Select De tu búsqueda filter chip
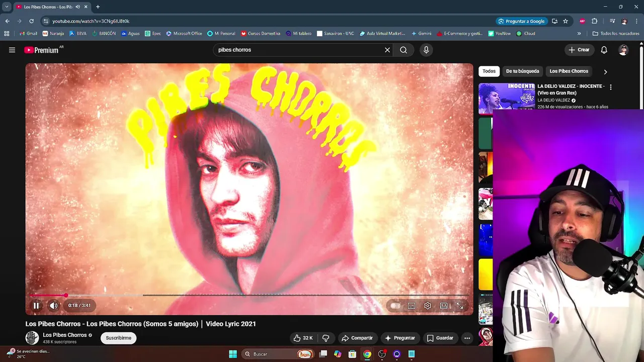The height and width of the screenshot is (362, 644). tap(522, 71)
